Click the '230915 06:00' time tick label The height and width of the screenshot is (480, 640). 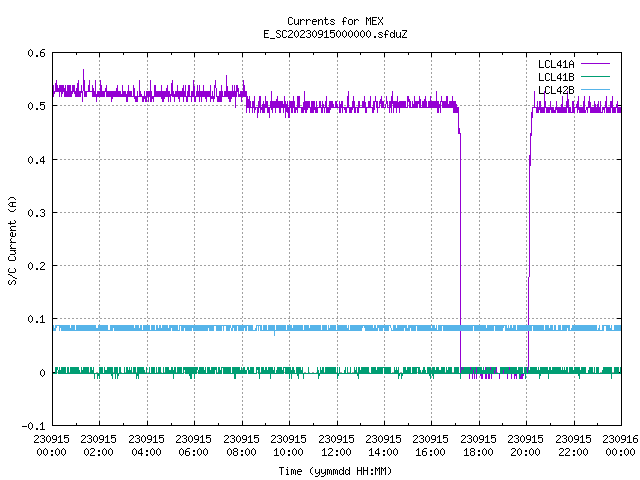click(193, 446)
